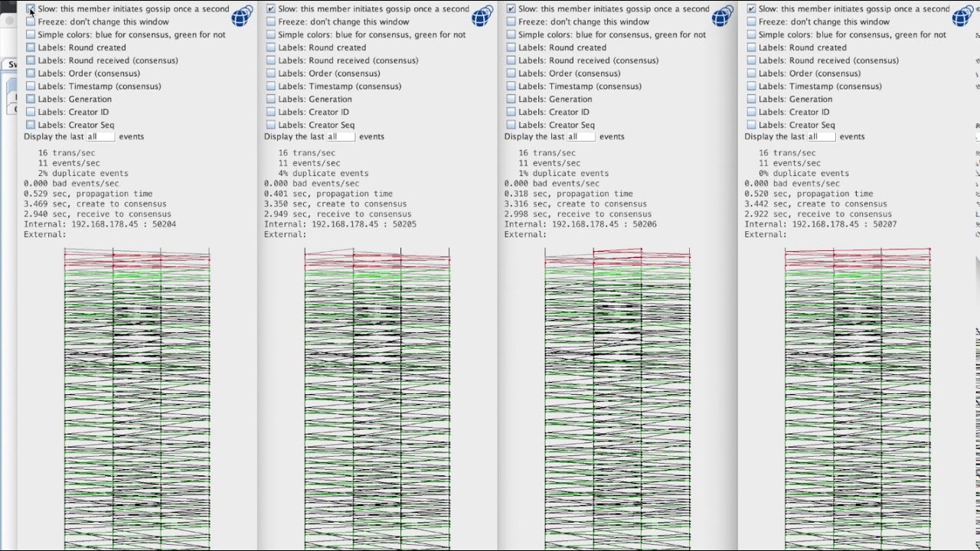The height and width of the screenshot is (551, 980).
Task: Click the hashgraph diagram in port 50206 window
Action: [x=618, y=398]
